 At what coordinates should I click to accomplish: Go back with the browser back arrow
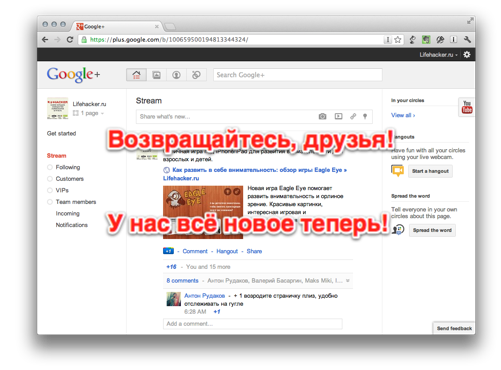pyautogui.click(x=45, y=40)
